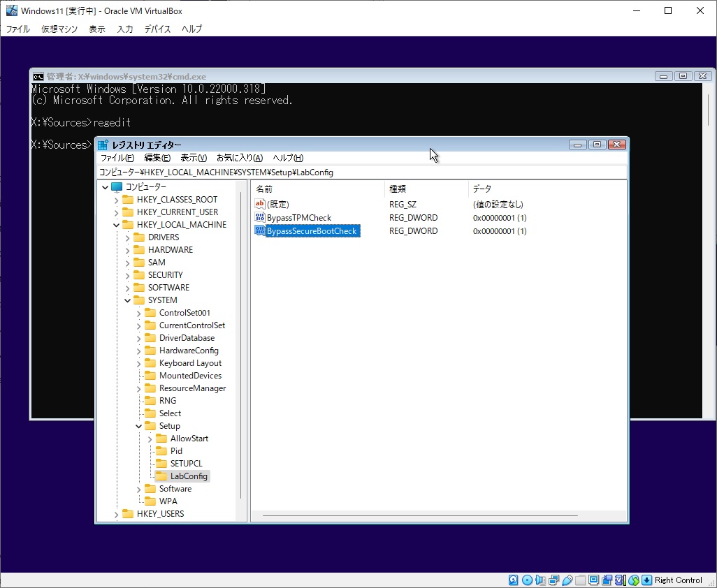Image resolution: width=717 pixels, height=588 pixels.
Task: Click the HKEY_CLASSES_ROOT folder icon
Action: point(128,200)
